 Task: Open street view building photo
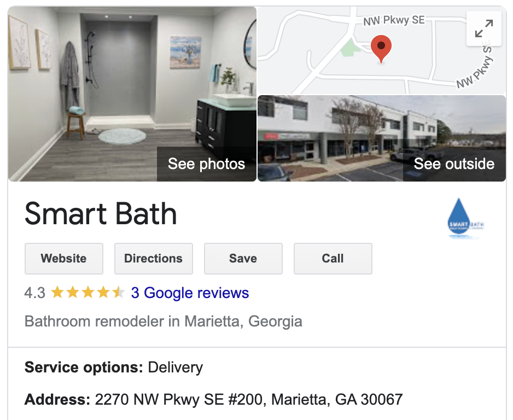382,138
